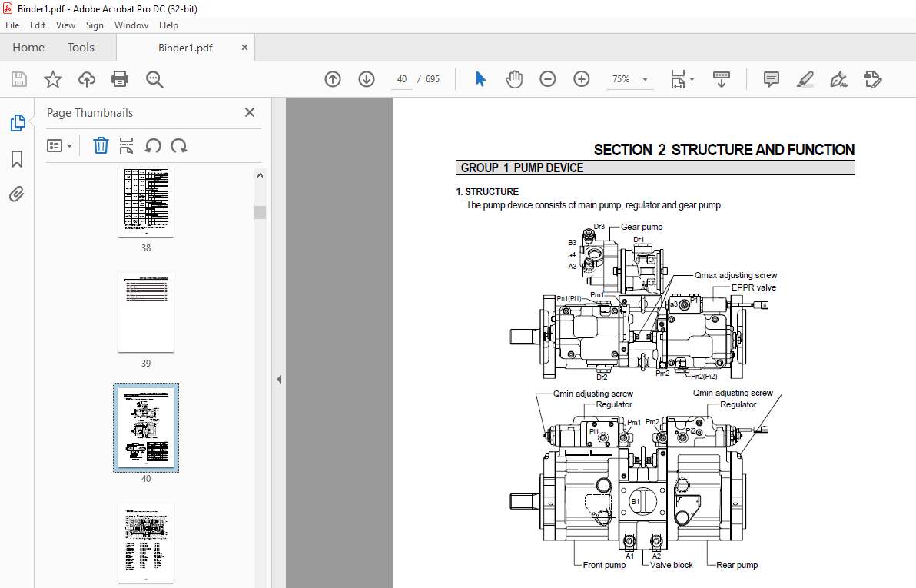Open the Page Thumbnails sidebar icon

[18, 123]
